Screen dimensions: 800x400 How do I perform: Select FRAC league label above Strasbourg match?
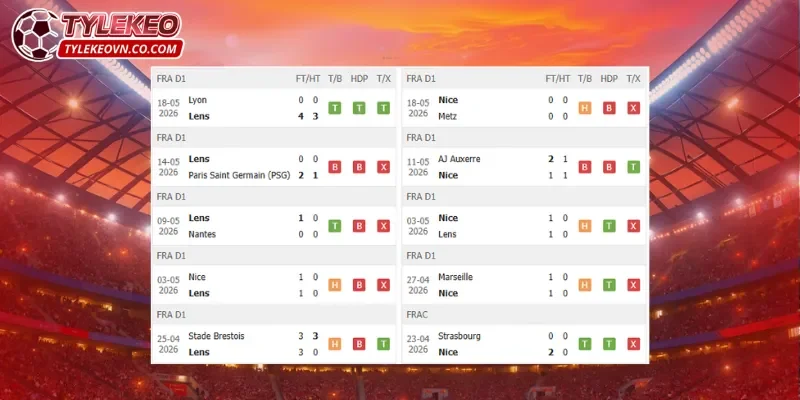pos(417,315)
